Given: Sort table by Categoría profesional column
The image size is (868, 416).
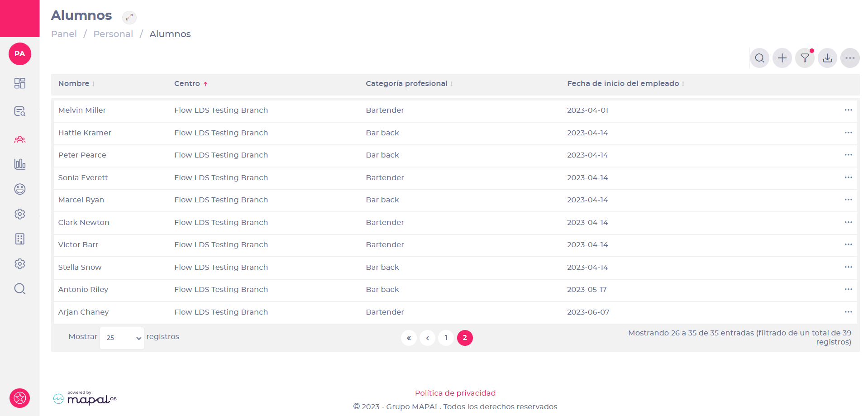Looking at the screenshot, I should tap(409, 84).
